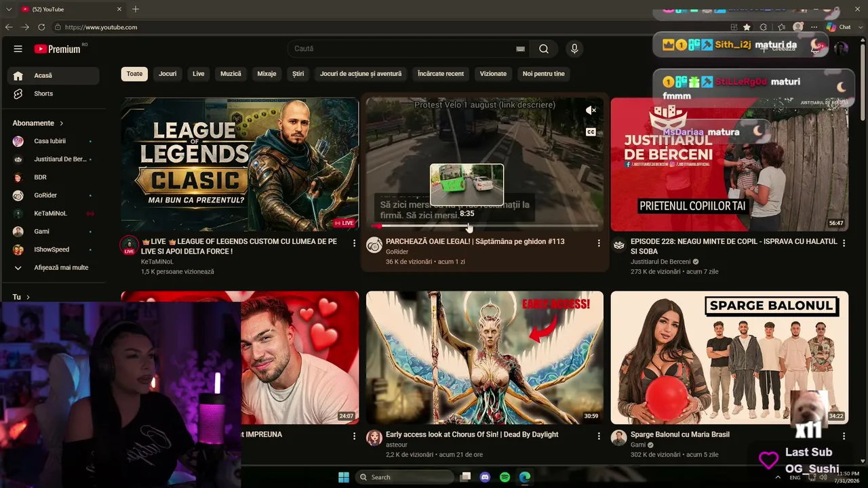Open a new browser tab
The image size is (868, 488).
136,9
